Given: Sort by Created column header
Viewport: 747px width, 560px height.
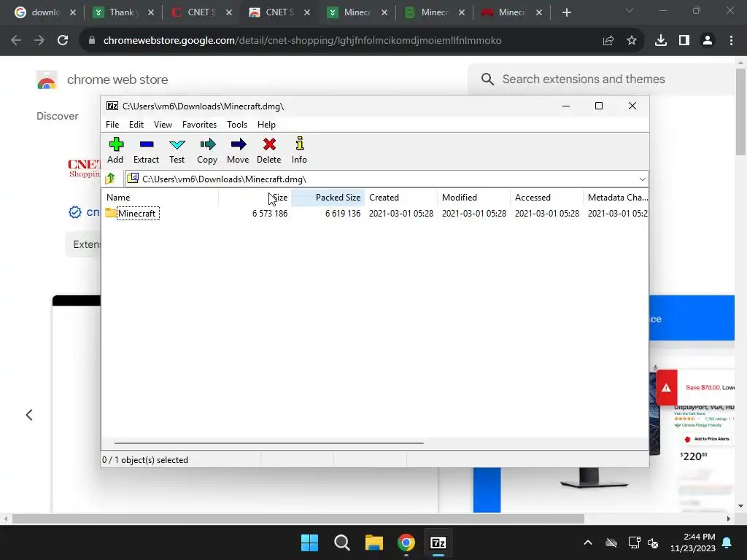Looking at the screenshot, I should coord(401,197).
